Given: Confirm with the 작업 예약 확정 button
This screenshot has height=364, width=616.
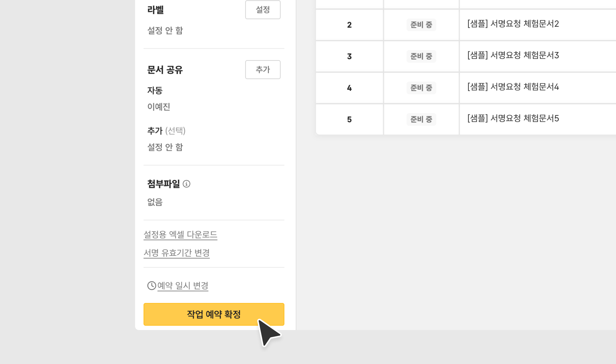Looking at the screenshot, I should click(214, 314).
